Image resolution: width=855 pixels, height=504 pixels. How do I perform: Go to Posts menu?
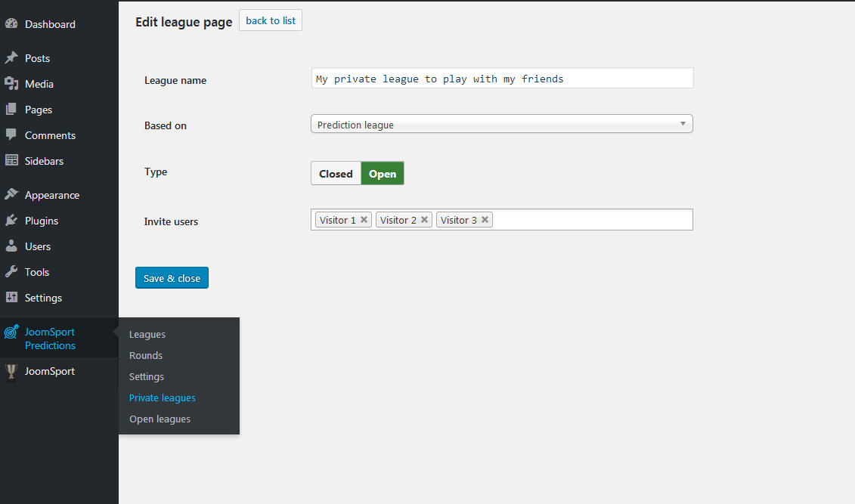pos(37,57)
